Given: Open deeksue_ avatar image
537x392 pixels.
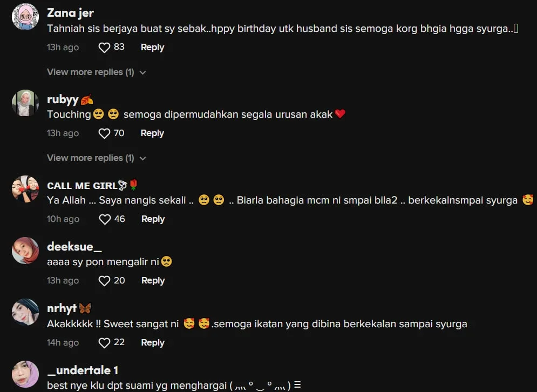Looking at the screenshot, I should (x=25, y=251).
